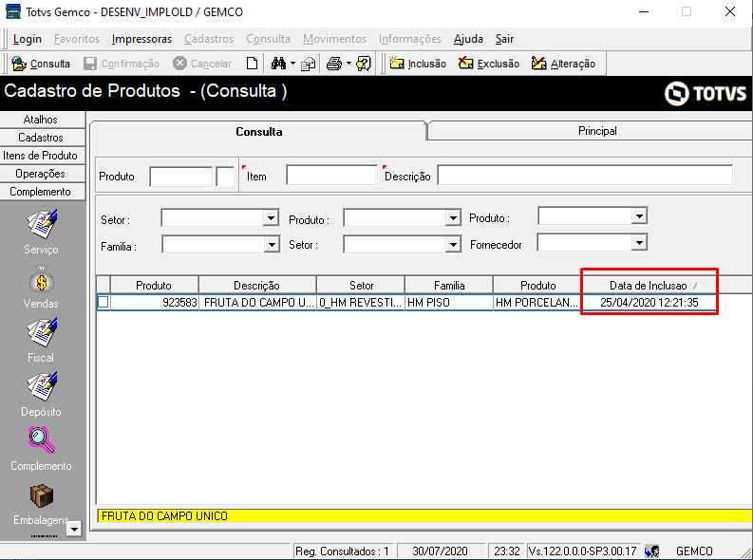This screenshot has width=753, height=560.
Task: Expand the middle Produto dropdown
Action: (x=453, y=218)
